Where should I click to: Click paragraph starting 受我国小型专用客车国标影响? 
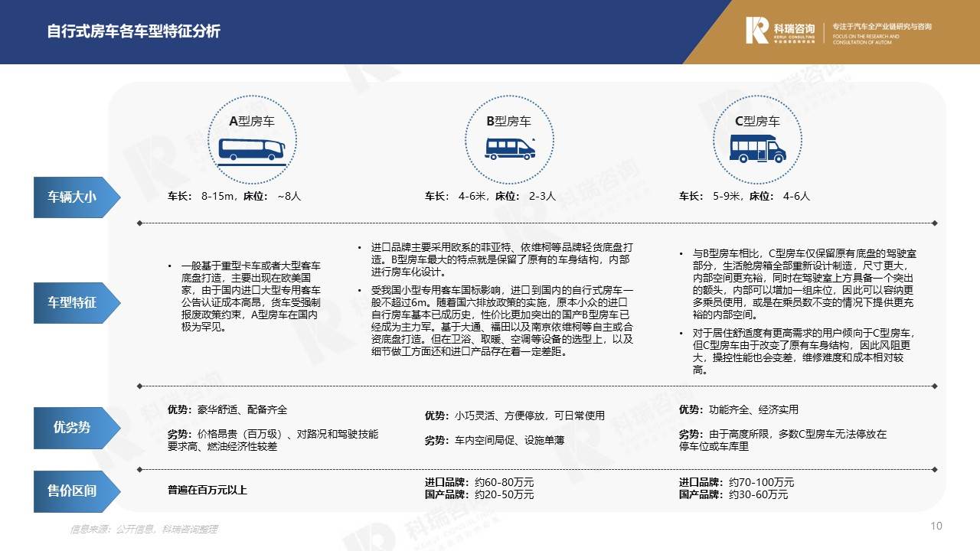(x=502, y=321)
